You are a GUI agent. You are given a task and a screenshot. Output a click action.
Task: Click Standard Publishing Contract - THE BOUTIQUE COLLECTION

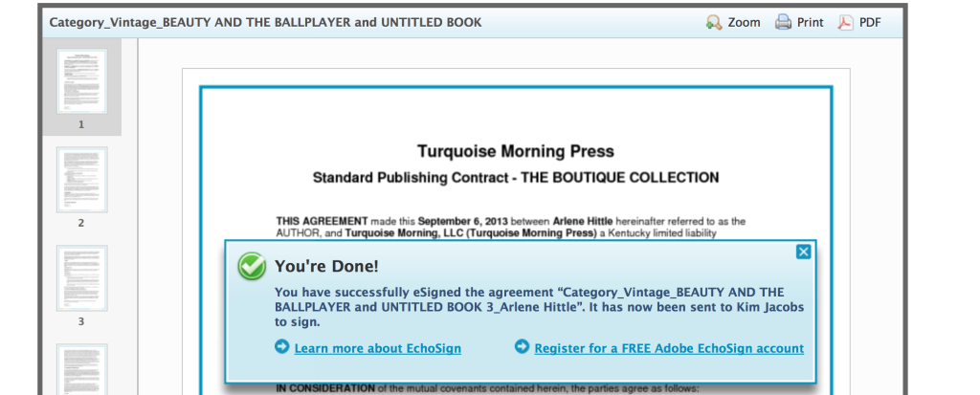coord(516,178)
